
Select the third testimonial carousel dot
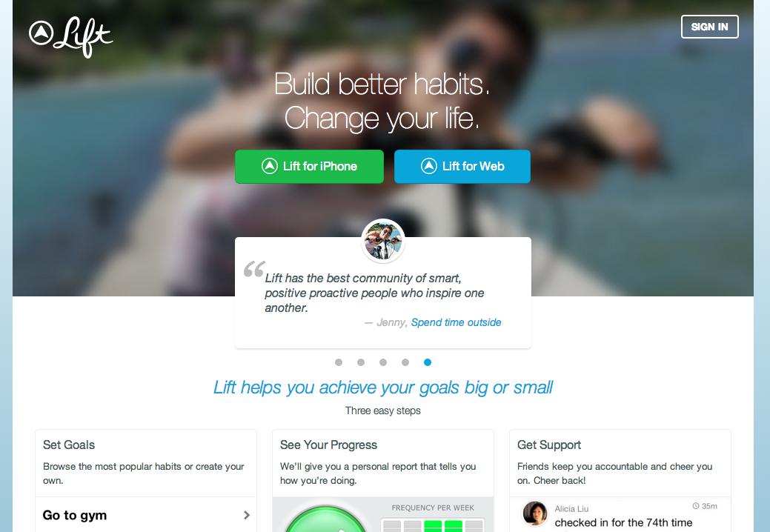coord(383,362)
